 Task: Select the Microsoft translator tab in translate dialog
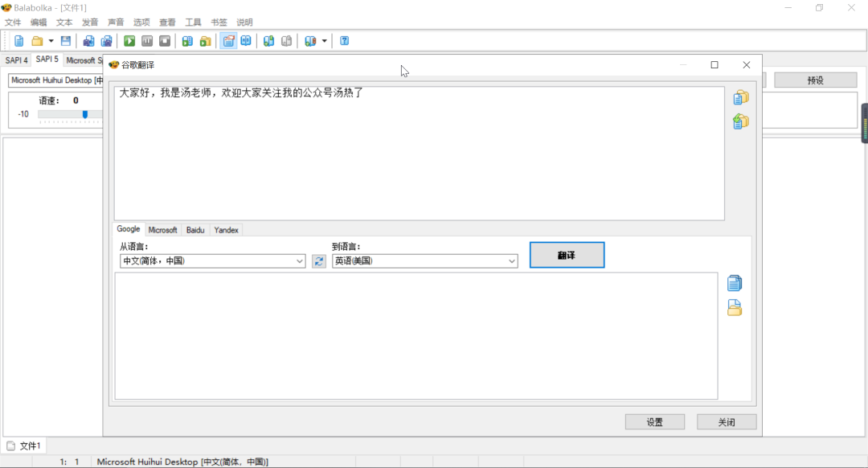click(x=162, y=230)
